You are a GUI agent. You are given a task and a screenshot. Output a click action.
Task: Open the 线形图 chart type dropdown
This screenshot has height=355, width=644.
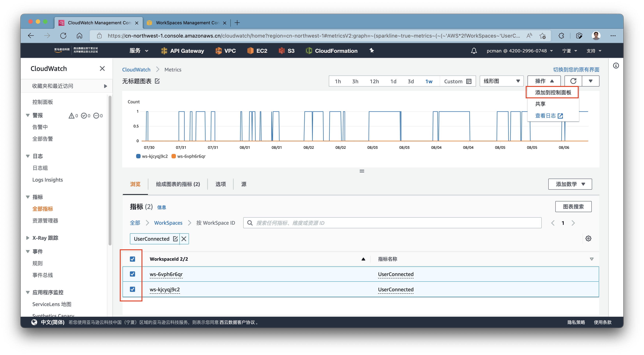point(502,81)
